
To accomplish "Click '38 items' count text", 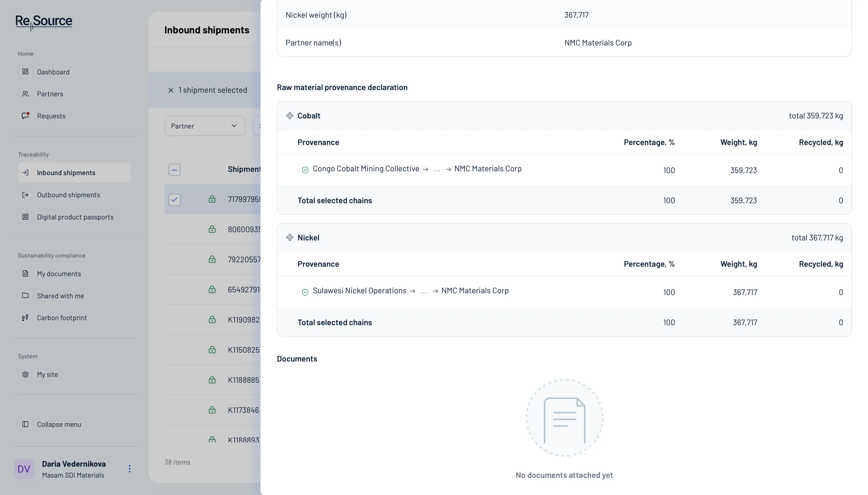I will (177, 462).
